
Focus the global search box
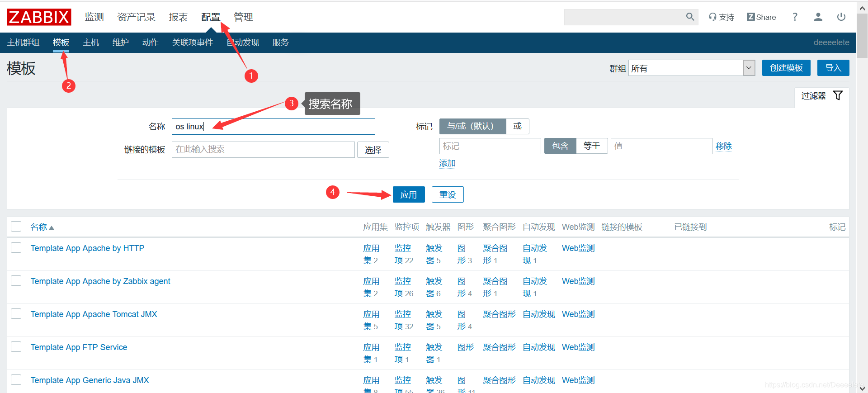(624, 17)
